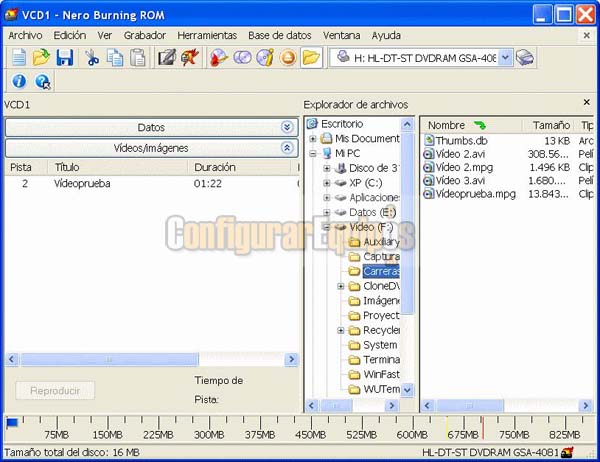
Task: Click track list horizontal scrollbar thumb
Action: (x=109, y=359)
